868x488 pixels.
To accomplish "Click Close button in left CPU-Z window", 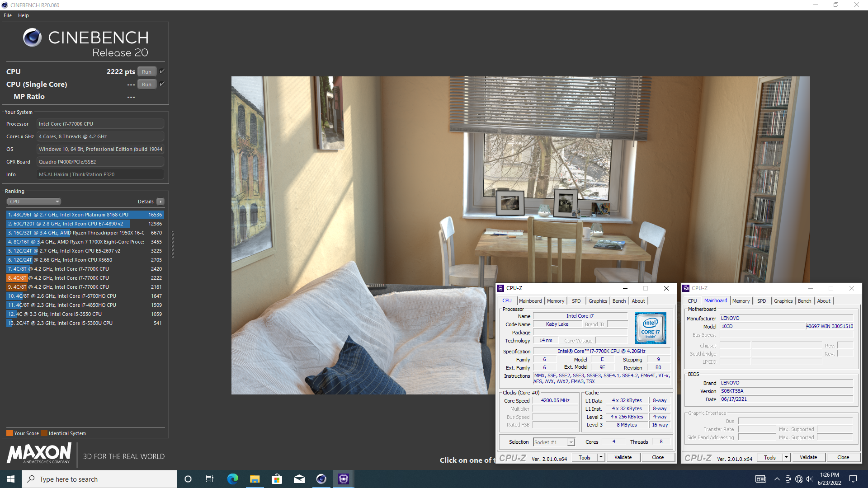I will [x=658, y=458].
